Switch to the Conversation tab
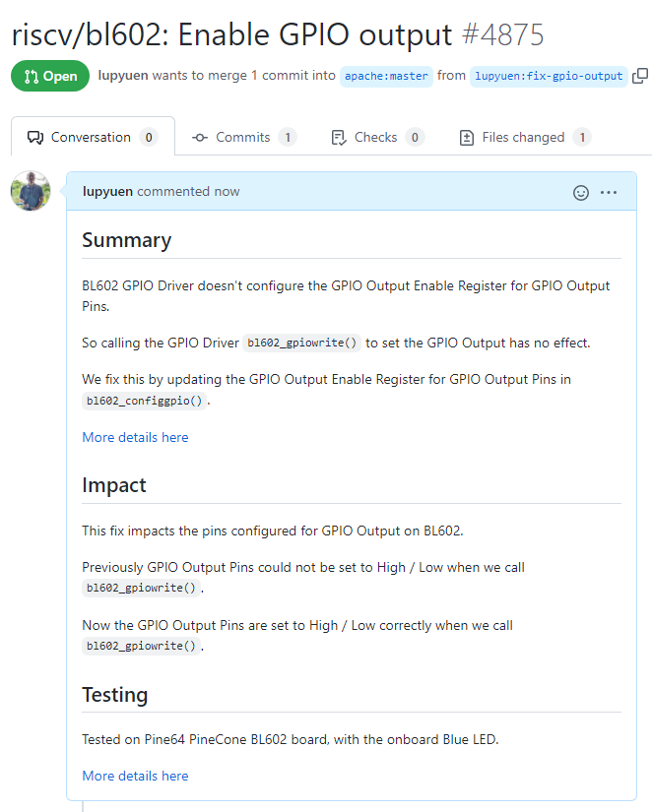The height and width of the screenshot is (812, 652). (92, 137)
